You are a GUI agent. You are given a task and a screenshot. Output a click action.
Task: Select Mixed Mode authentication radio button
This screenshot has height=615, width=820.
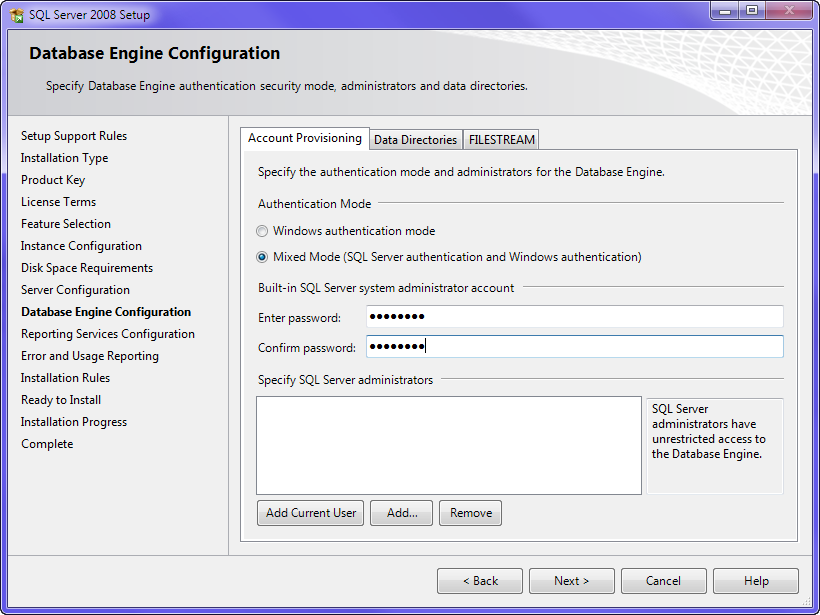(x=262, y=257)
